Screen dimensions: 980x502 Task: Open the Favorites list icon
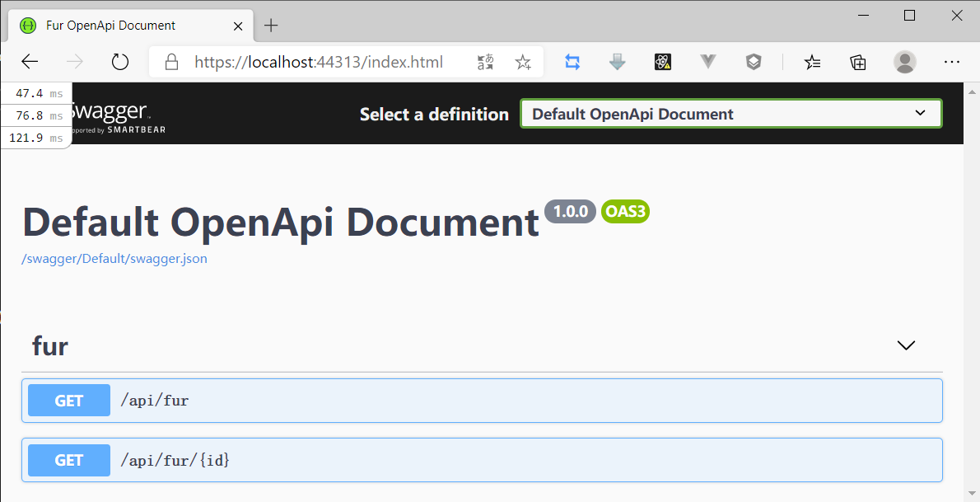point(812,62)
